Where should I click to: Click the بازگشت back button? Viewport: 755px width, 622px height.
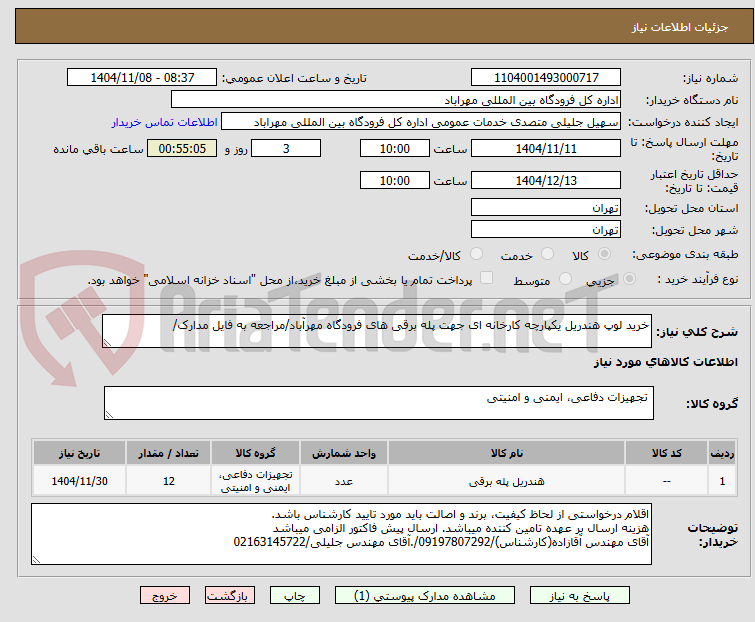pyautogui.click(x=229, y=596)
